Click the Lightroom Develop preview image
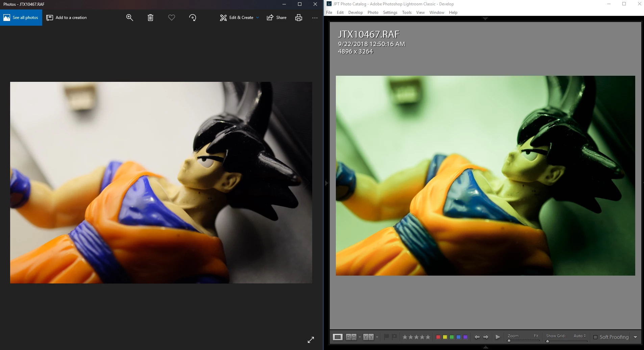The image size is (644, 350). click(x=485, y=176)
